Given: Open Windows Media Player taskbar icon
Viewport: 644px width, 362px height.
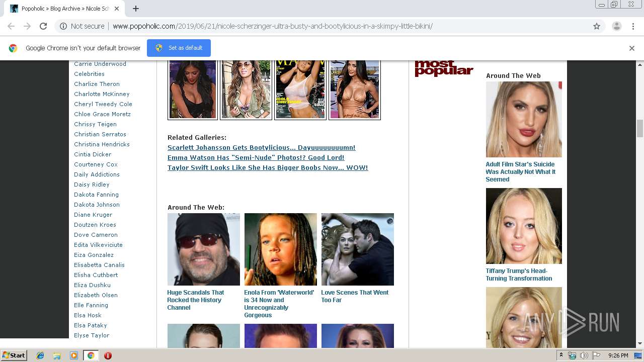Looking at the screenshot, I should pyautogui.click(x=74, y=355).
